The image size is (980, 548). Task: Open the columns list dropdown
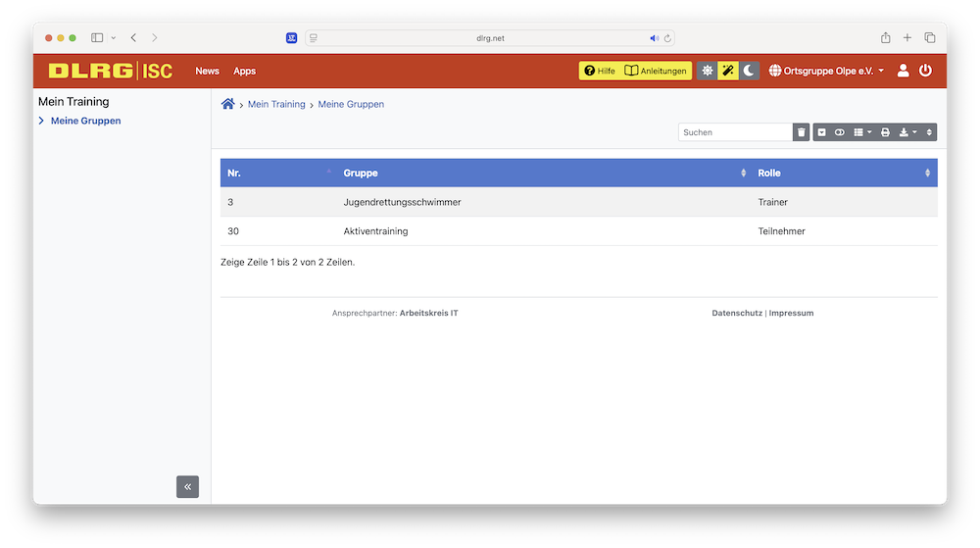pos(862,132)
